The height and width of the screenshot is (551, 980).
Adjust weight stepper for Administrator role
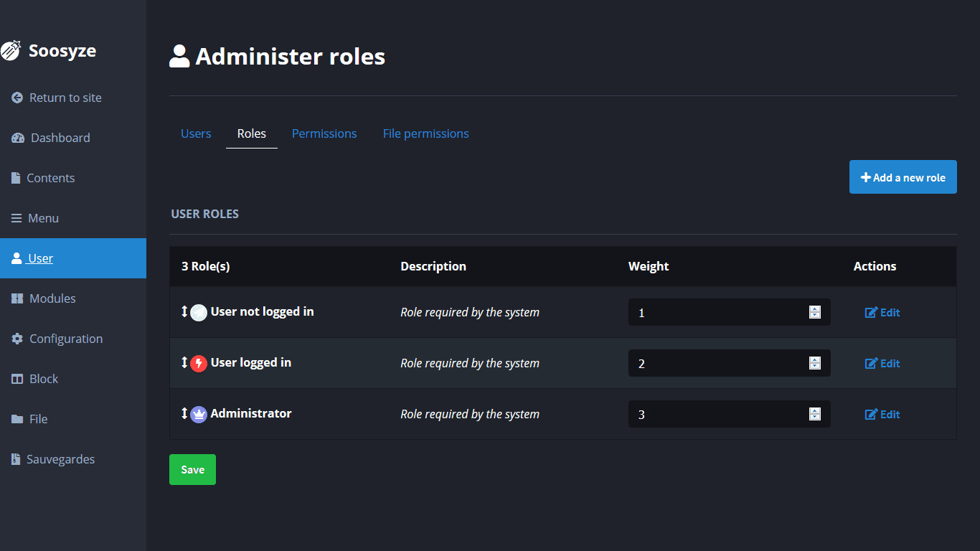[814, 414]
